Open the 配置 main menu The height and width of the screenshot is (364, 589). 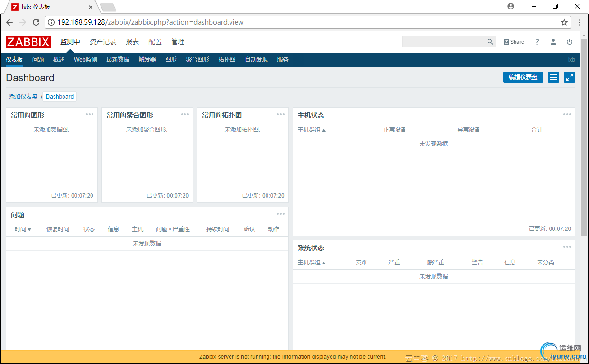click(x=155, y=42)
